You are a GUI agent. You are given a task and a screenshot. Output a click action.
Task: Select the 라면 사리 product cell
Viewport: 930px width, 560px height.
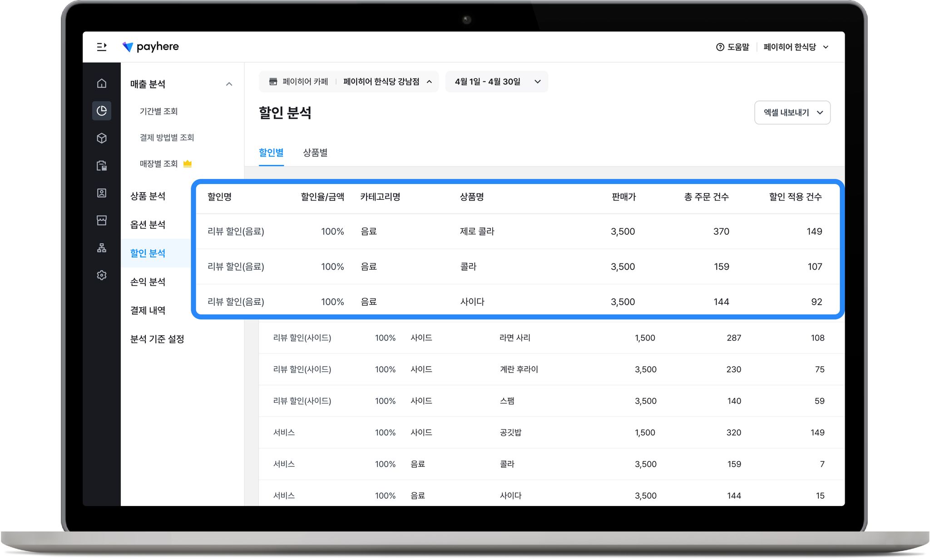pos(515,338)
